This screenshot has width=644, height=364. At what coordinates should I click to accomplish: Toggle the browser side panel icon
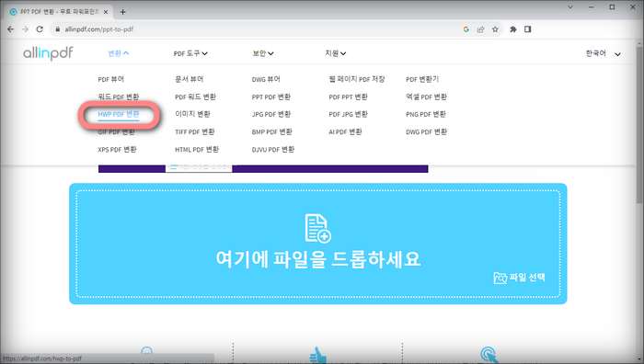click(528, 29)
